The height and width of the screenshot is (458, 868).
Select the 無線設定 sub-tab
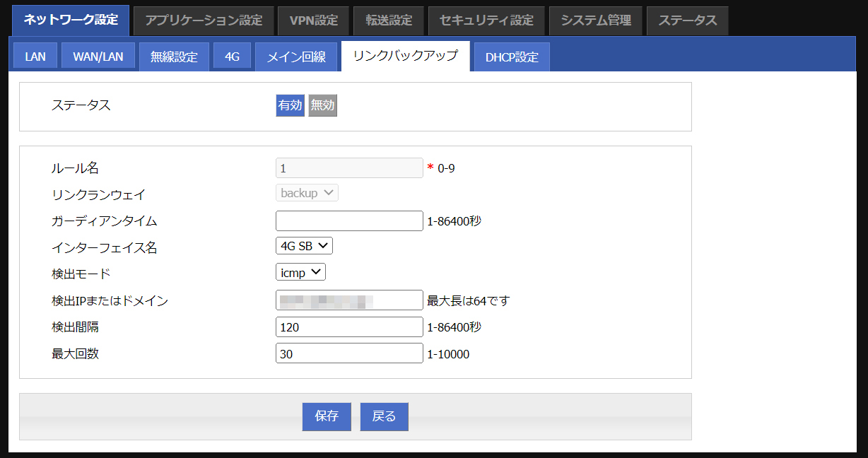[174, 57]
